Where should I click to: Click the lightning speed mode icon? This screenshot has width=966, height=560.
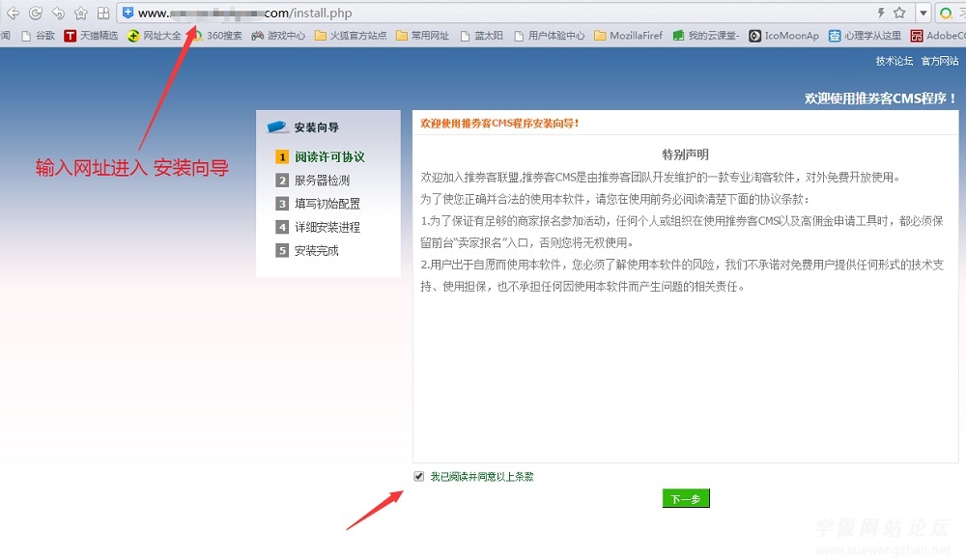(880, 14)
